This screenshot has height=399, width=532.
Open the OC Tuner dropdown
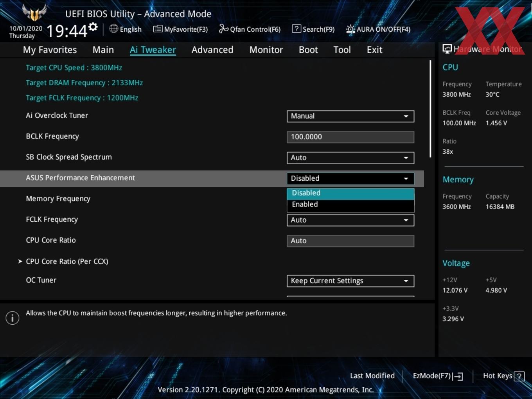tap(350, 281)
